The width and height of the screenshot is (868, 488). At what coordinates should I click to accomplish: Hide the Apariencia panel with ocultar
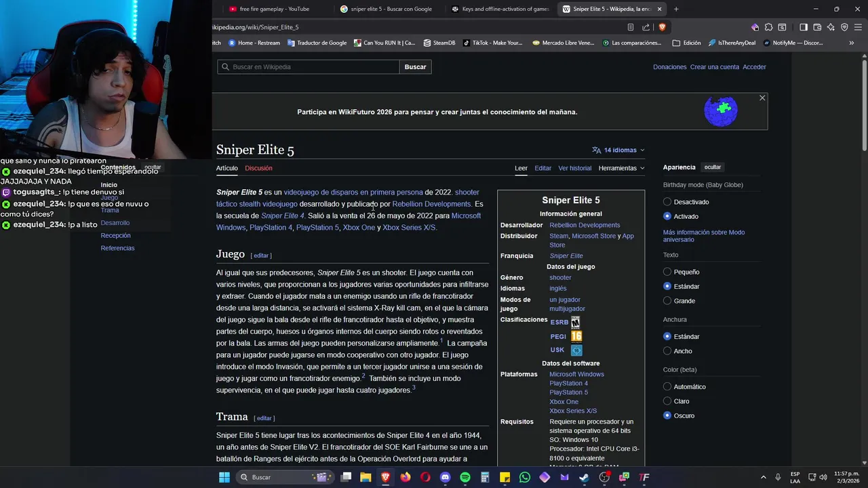[713, 167]
